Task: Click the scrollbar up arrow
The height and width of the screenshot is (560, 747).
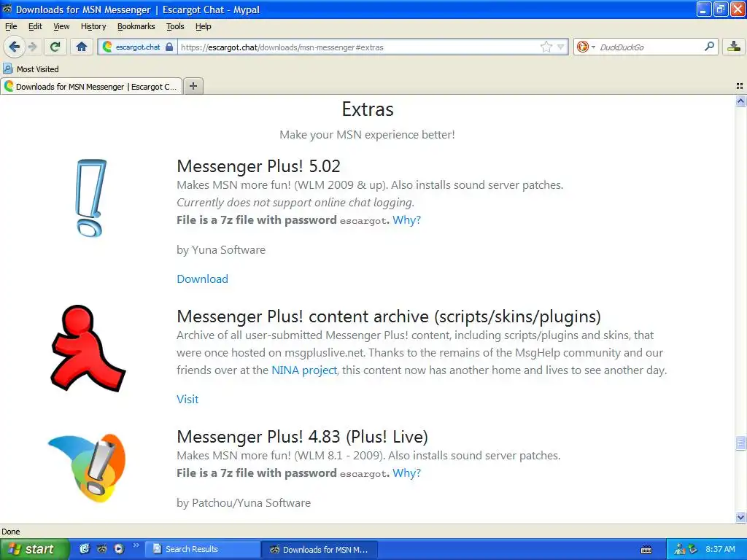Action: pyautogui.click(x=740, y=101)
